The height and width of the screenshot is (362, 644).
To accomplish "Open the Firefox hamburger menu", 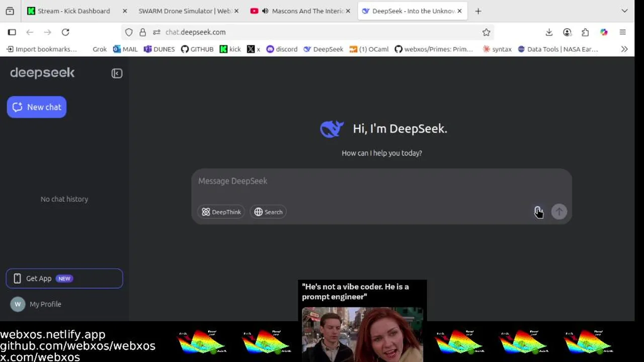I will point(622,32).
